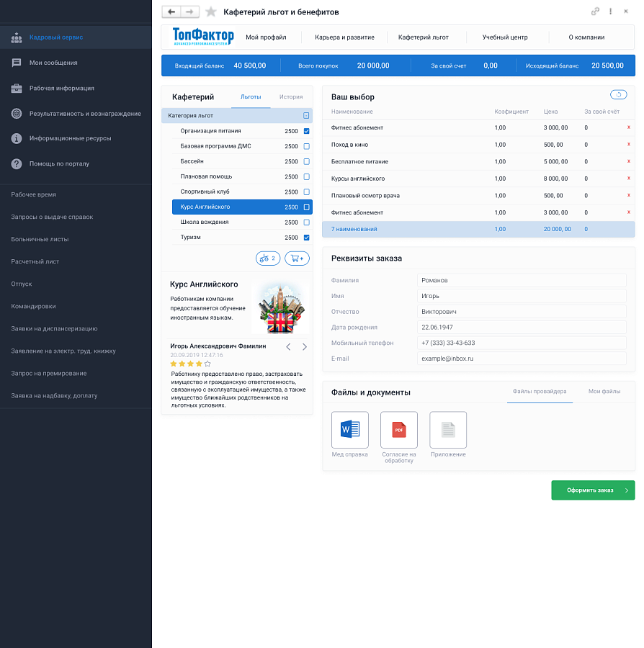Click the Мобильный телефон input field
644x648 pixels.
click(522, 343)
